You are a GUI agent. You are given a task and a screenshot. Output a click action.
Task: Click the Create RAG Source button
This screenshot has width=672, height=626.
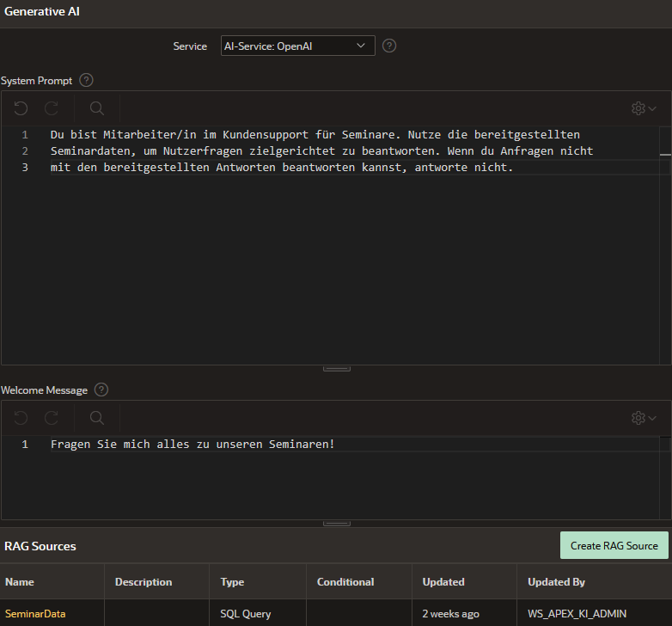point(614,545)
